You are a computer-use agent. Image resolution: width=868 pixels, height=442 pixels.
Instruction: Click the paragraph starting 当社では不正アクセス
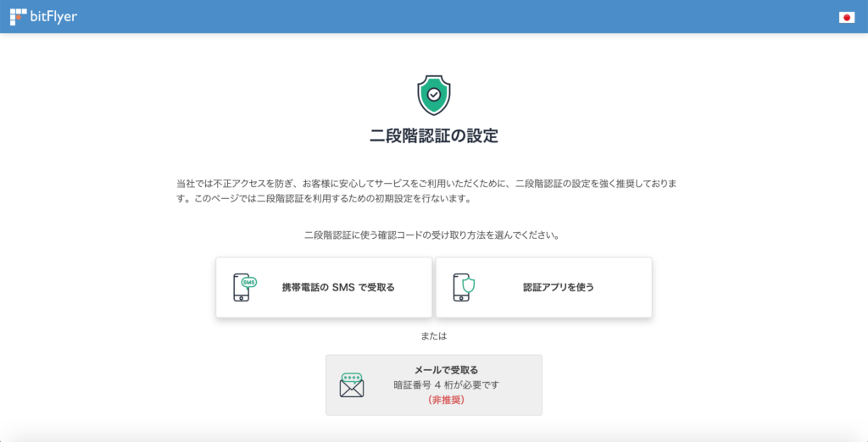pos(427,191)
